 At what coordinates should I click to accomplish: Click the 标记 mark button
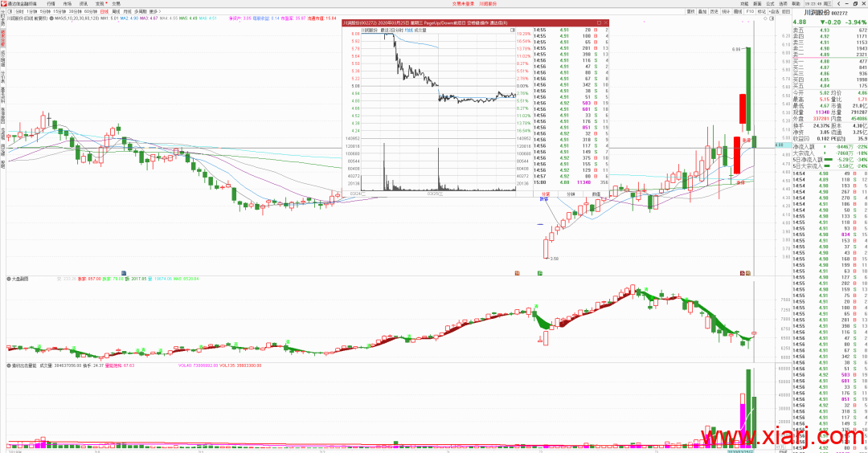click(x=762, y=11)
